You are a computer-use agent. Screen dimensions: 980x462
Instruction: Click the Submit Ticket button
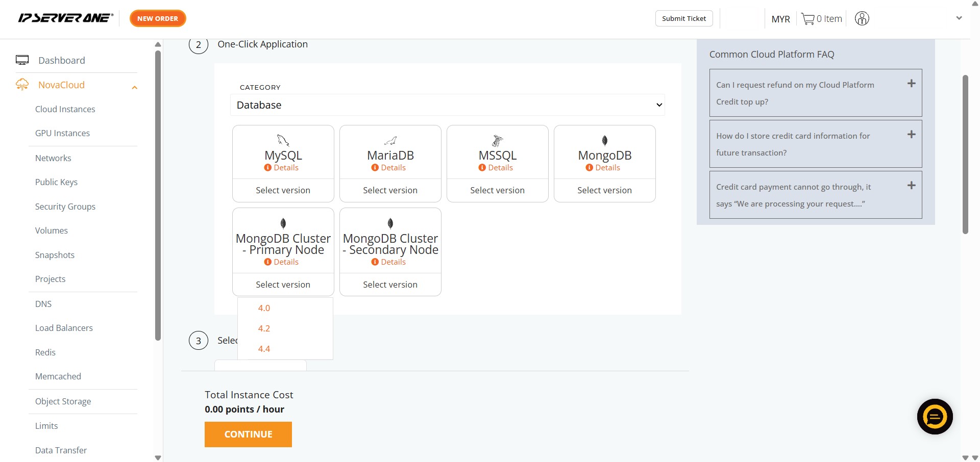pos(683,18)
